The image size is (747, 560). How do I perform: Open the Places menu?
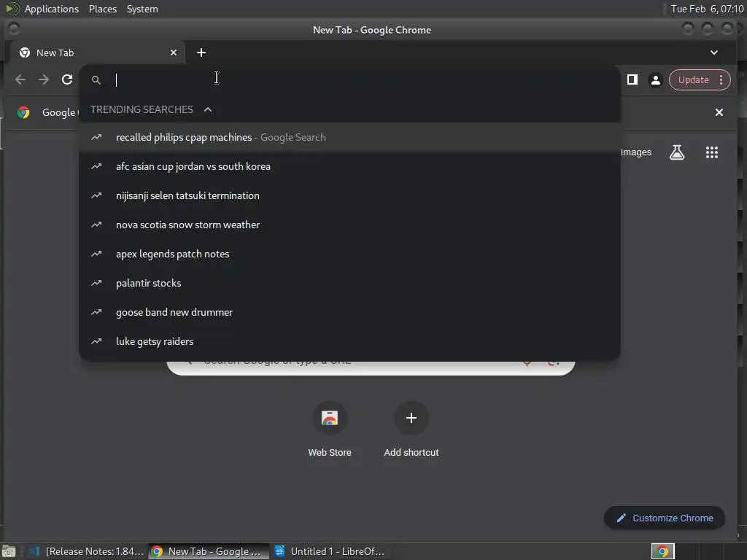pyautogui.click(x=102, y=9)
